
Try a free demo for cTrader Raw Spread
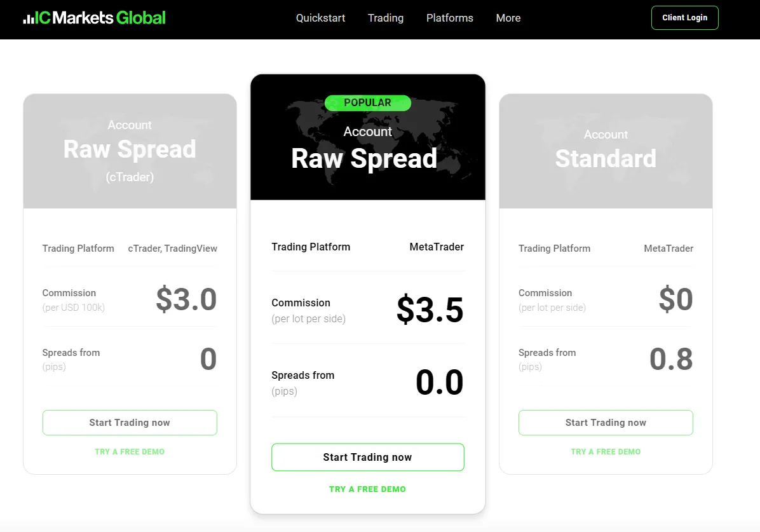pyautogui.click(x=130, y=451)
